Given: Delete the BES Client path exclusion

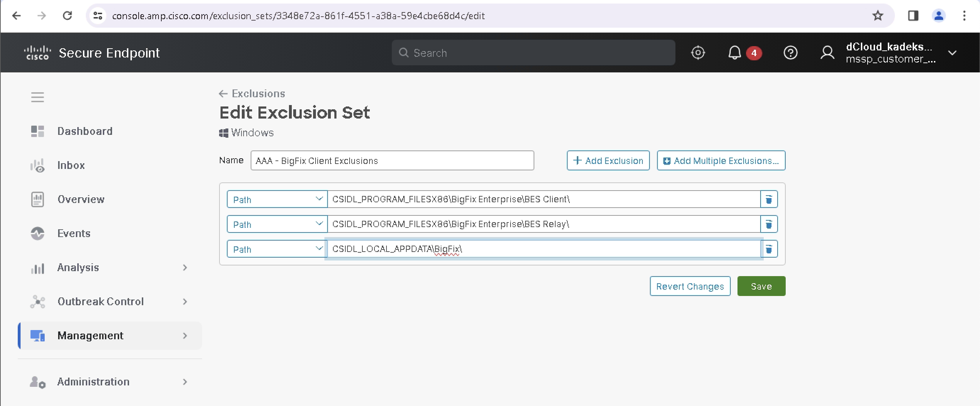Looking at the screenshot, I should (768, 199).
